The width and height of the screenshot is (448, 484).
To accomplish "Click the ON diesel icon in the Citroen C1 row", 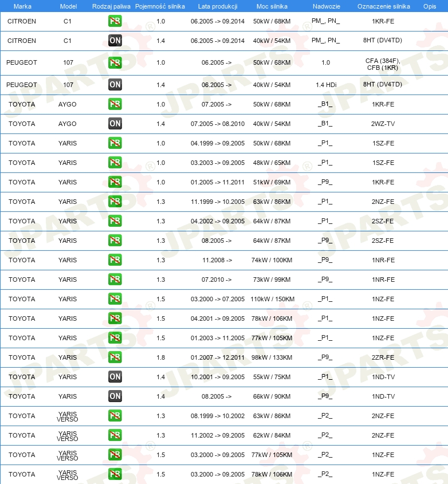I will [115, 41].
